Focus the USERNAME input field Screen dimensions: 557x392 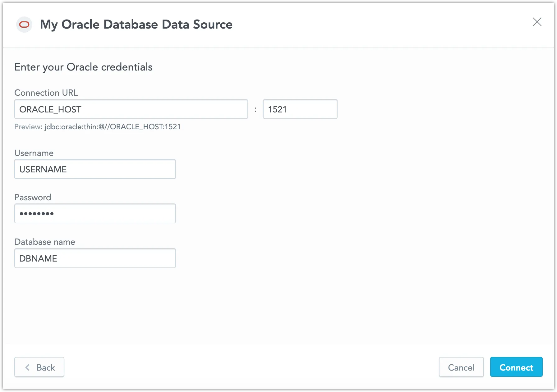[95, 169]
